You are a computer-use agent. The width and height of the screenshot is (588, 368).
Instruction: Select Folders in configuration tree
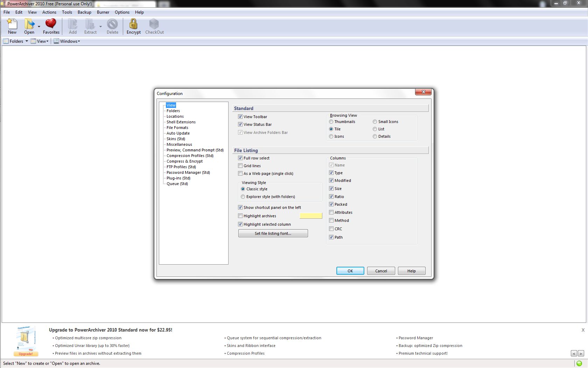tap(173, 111)
